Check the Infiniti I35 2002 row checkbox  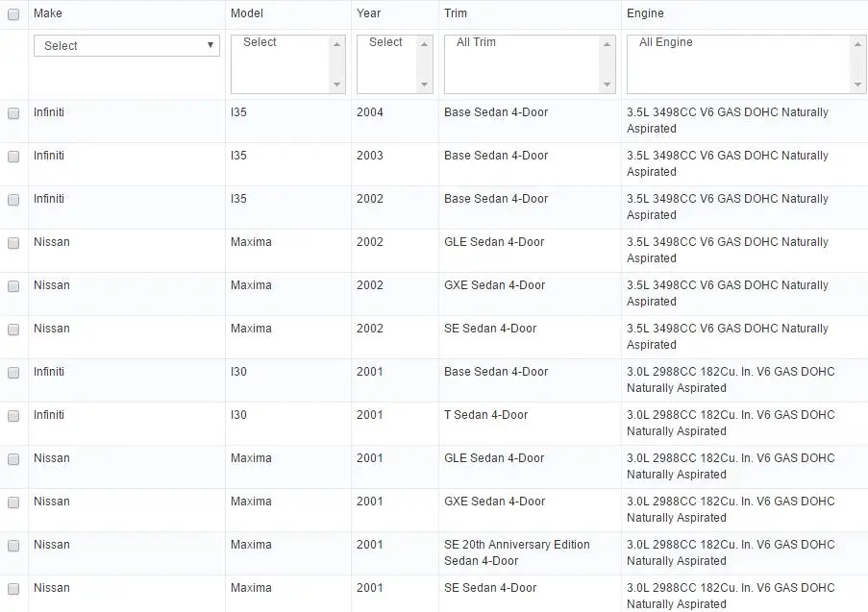[x=13, y=200]
